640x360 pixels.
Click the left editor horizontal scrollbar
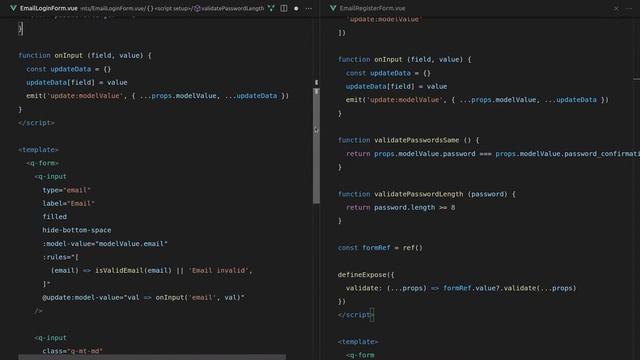152,357
